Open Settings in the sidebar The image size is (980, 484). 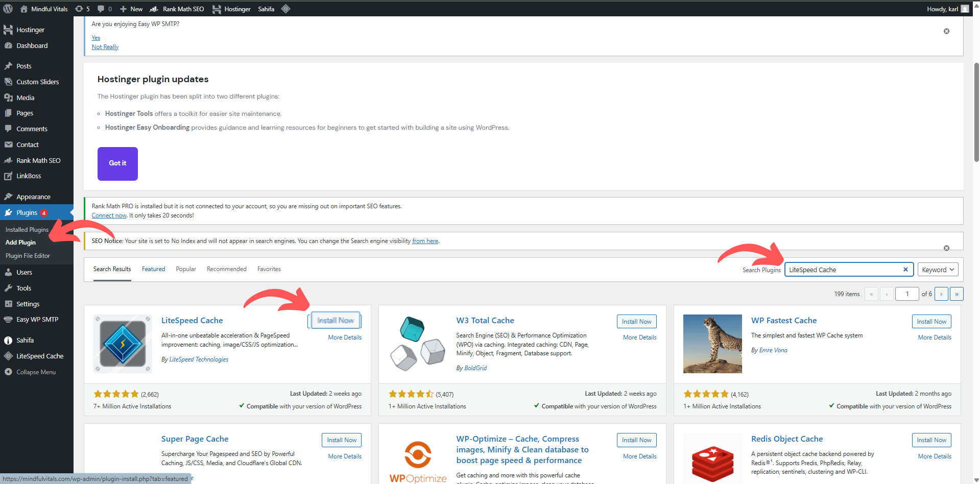tap(37, 304)
